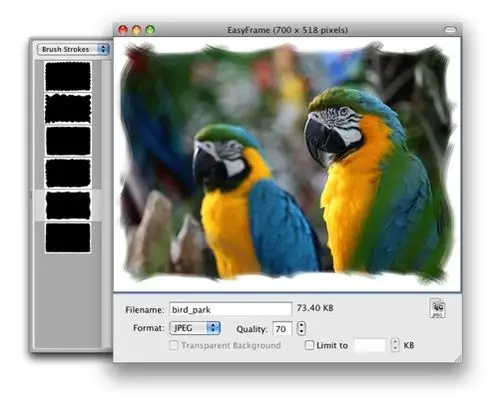Select the first brush stroke frame thumbnail
The height and width of the screenshot is (406, 499).
68,76
